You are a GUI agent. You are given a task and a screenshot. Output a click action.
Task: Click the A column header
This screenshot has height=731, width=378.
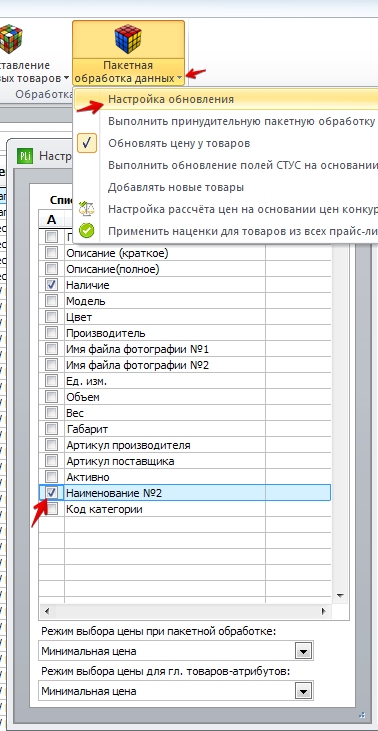(51, 220)
